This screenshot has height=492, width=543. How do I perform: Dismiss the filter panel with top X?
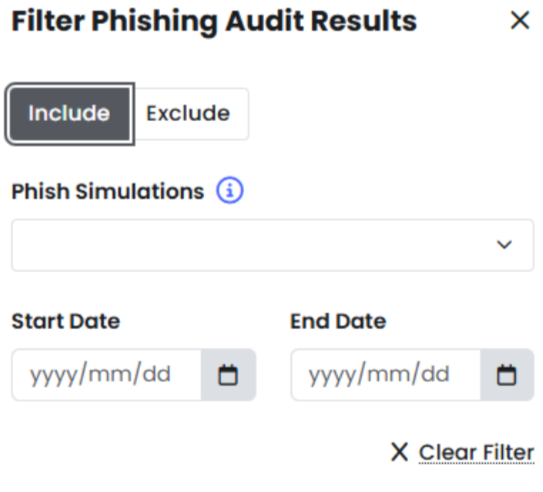(520, 20)
